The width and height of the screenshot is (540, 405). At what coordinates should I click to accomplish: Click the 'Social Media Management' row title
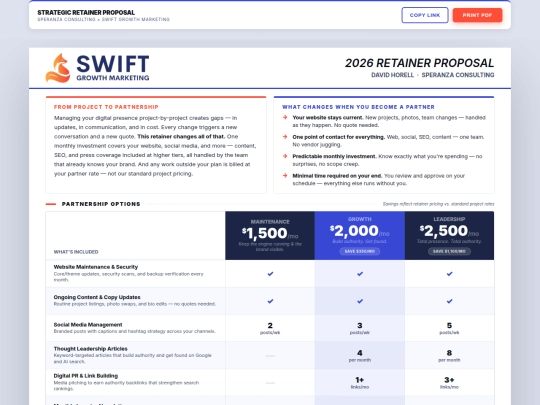pos(88,324)
